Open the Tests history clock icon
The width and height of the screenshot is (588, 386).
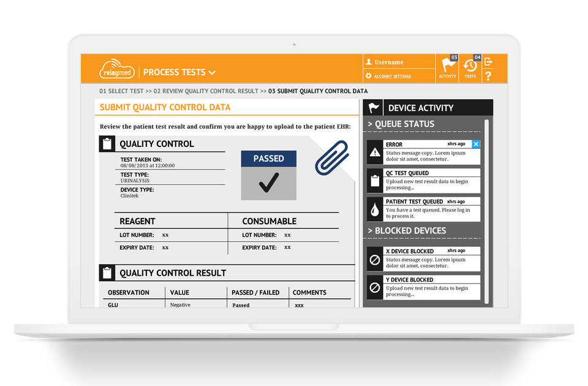[x=470, y=66]
